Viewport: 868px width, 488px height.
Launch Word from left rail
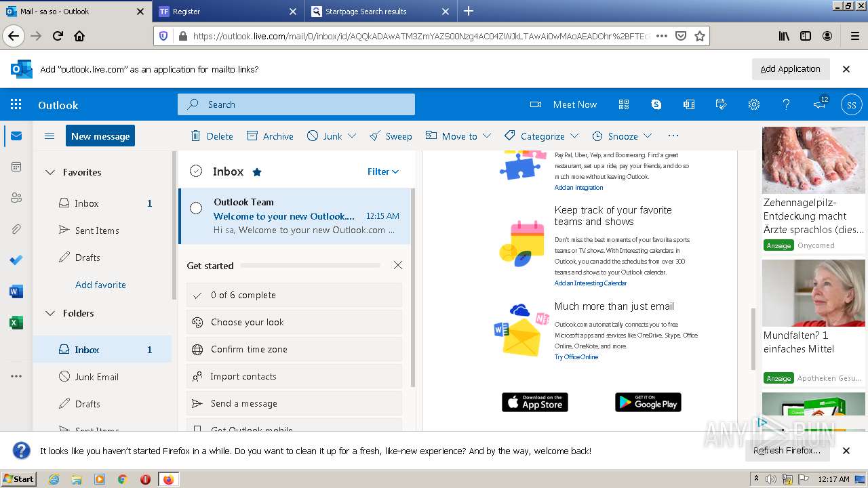tap(16, 291)
